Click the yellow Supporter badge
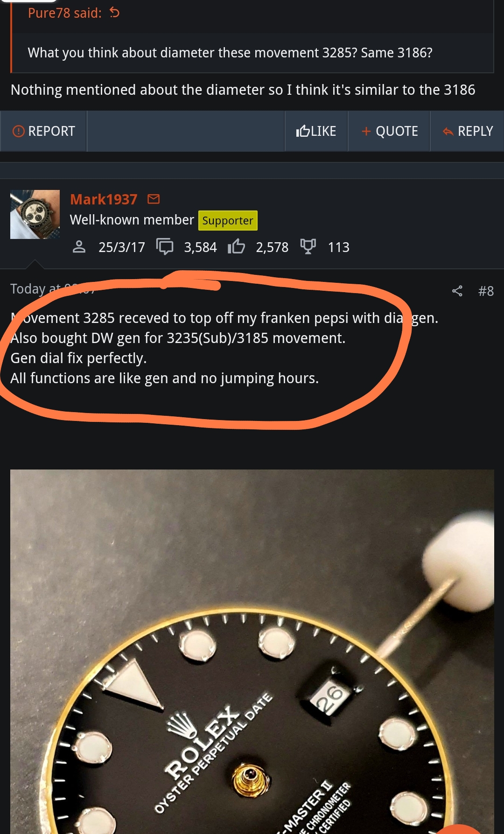 (228, 220)
